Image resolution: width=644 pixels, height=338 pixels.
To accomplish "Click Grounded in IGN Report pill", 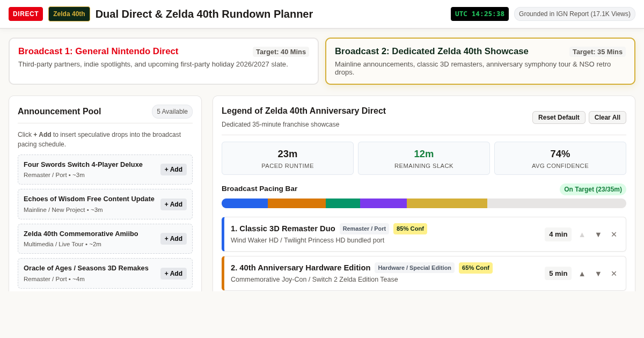I will coord(575,14).
